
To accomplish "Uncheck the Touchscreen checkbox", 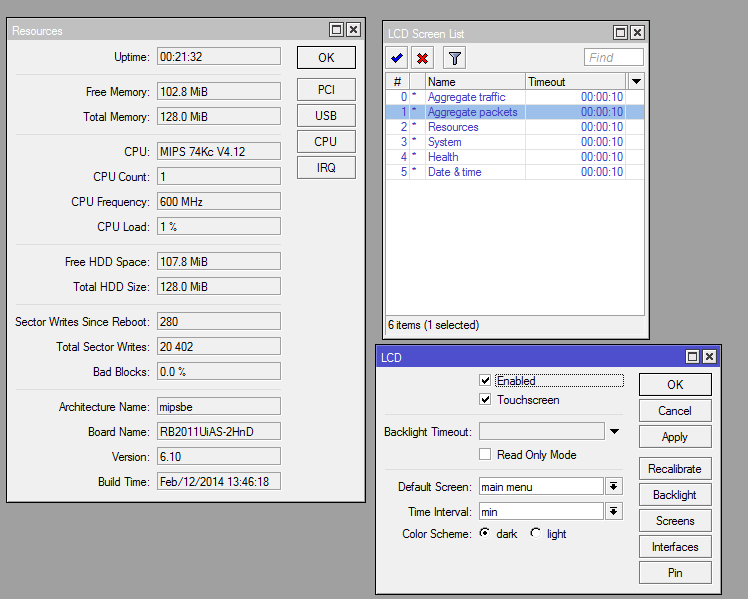I will (485, 400).
